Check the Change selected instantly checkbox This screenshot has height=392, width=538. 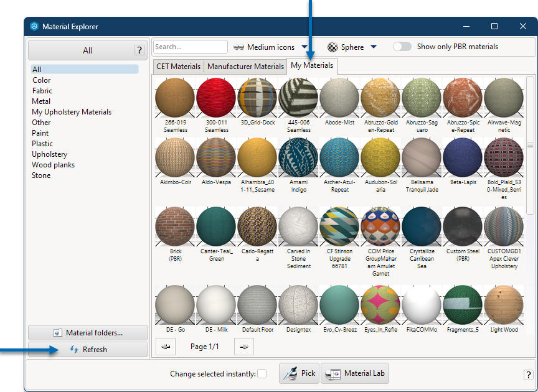tap(262, 374)
